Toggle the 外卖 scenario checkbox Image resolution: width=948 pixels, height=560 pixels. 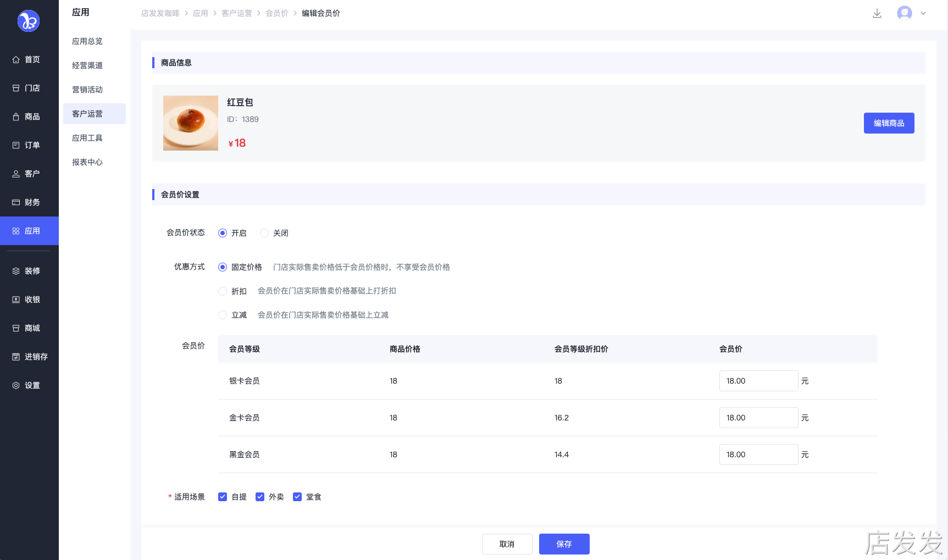[x=260, y=497]
